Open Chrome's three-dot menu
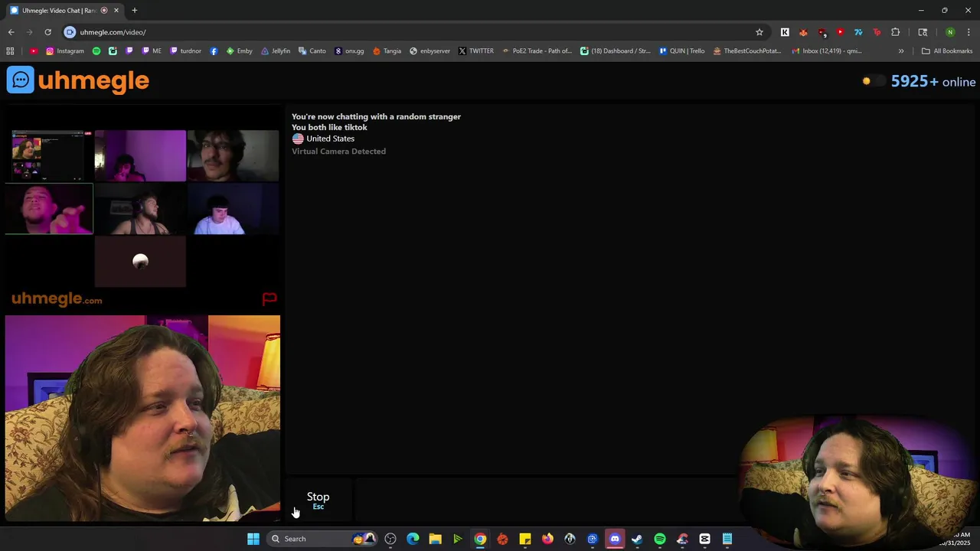The width and height of the screenshot is (980, 551). (969, 32)
